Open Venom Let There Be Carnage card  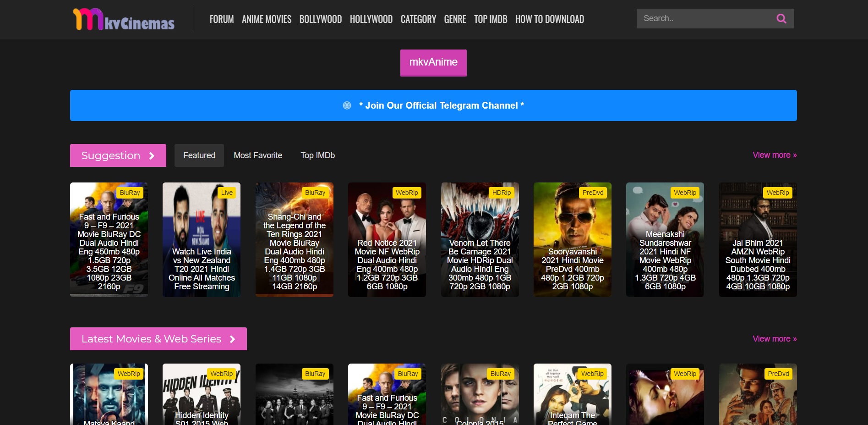[x=480, y=240]
